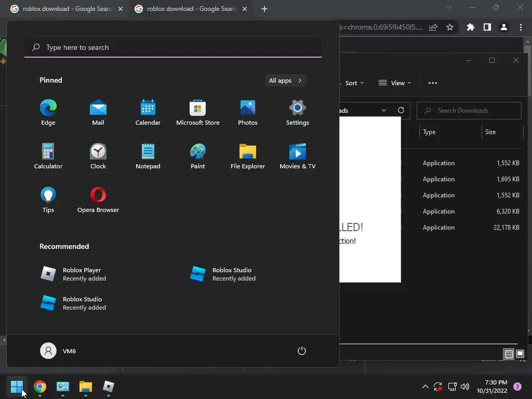Open File Explorer from the taskbar
This screenshot has width=532, height=399.
tap(86, 387)
